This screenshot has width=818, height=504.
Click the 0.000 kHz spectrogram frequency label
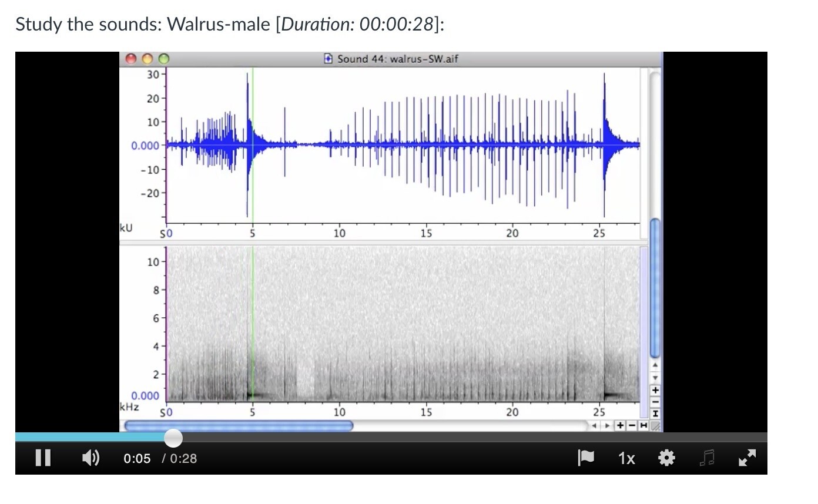[145, 396]
